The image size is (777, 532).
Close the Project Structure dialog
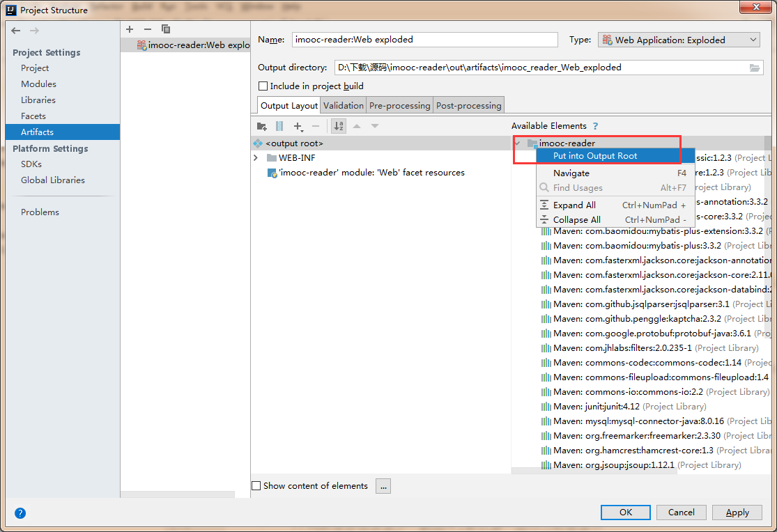756,7
